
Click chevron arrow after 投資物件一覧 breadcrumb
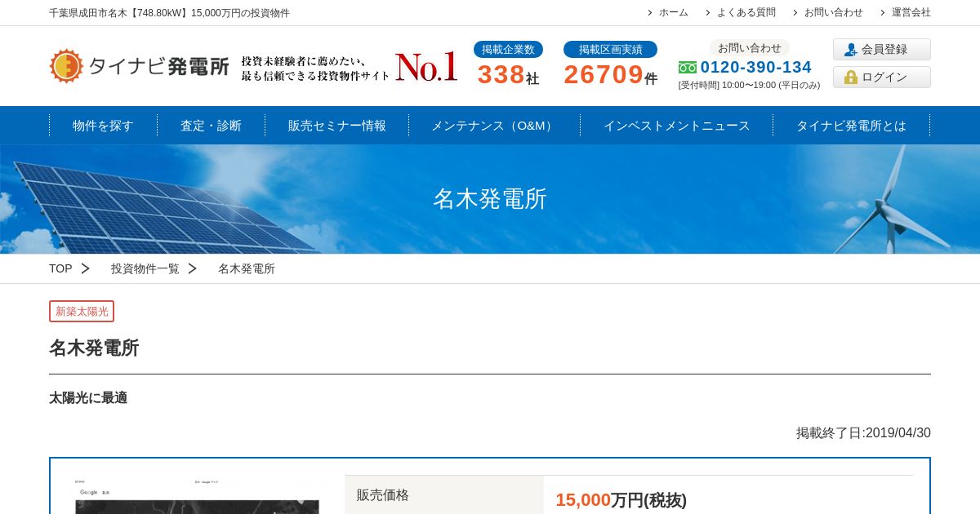(192, 268)
